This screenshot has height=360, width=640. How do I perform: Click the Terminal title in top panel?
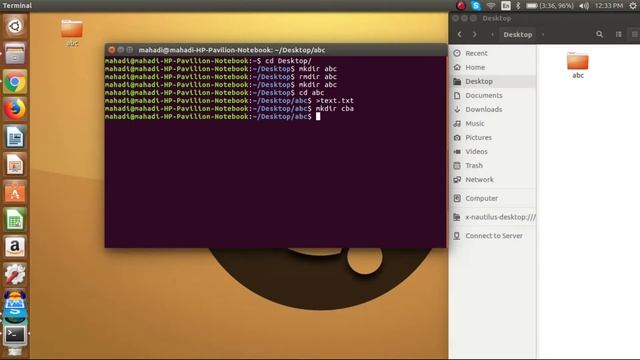(17, 5)
